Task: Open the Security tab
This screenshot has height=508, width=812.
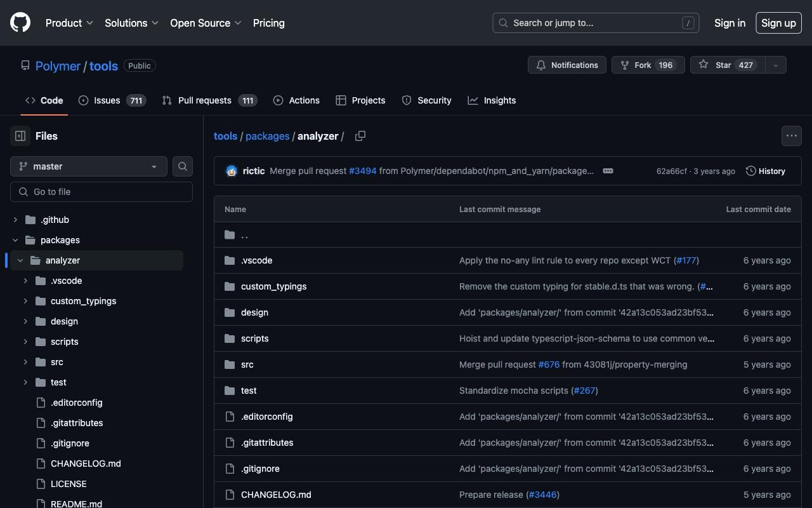Action: click(x=426, y=100)
